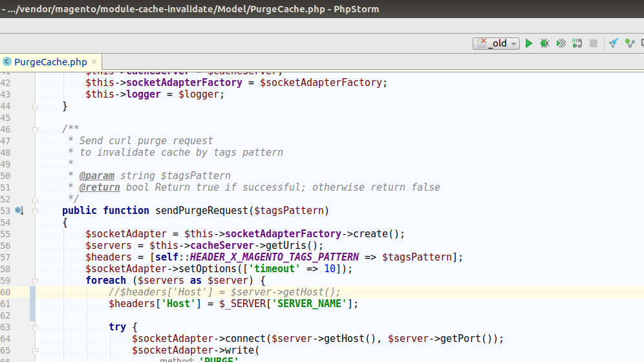The image size is (644, 362).
Task: Select the PurgeCache.php editor tab
Action: (50, 61)
